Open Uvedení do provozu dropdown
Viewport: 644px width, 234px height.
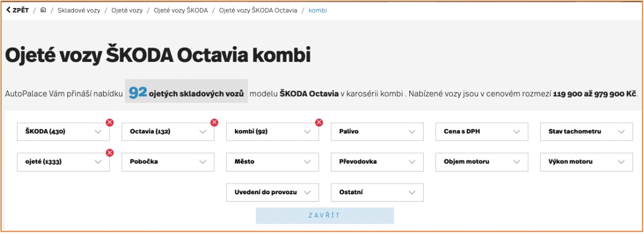click(x=273, y=192)
